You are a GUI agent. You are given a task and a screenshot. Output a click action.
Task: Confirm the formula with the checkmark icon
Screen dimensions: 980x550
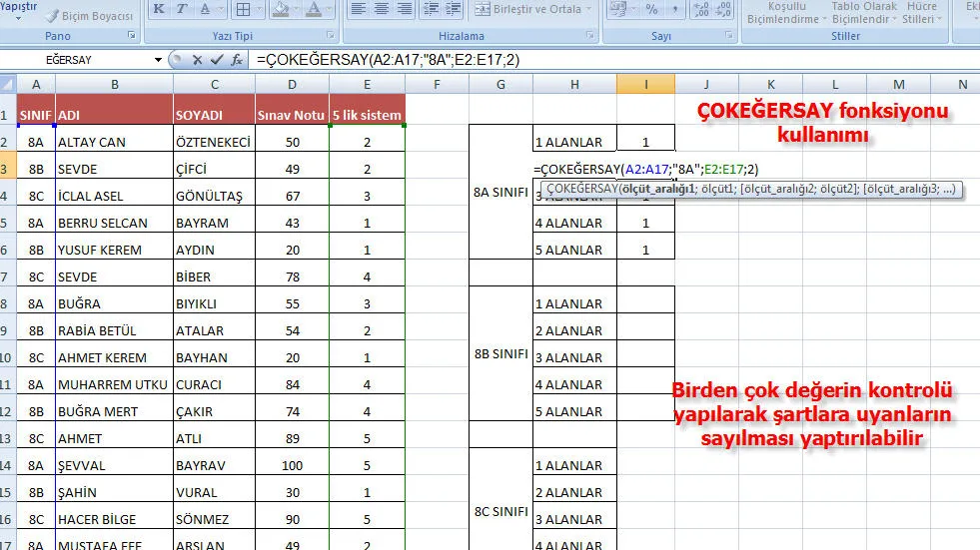(216, 60)
